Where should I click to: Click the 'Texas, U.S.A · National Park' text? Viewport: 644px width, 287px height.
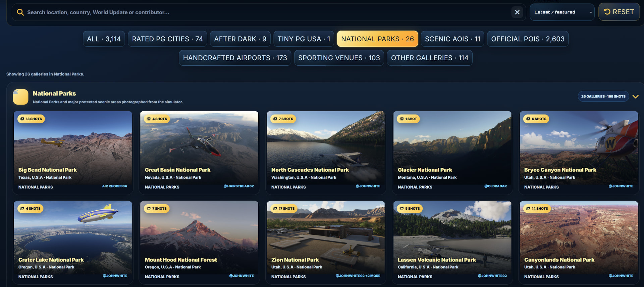point(45,177)
